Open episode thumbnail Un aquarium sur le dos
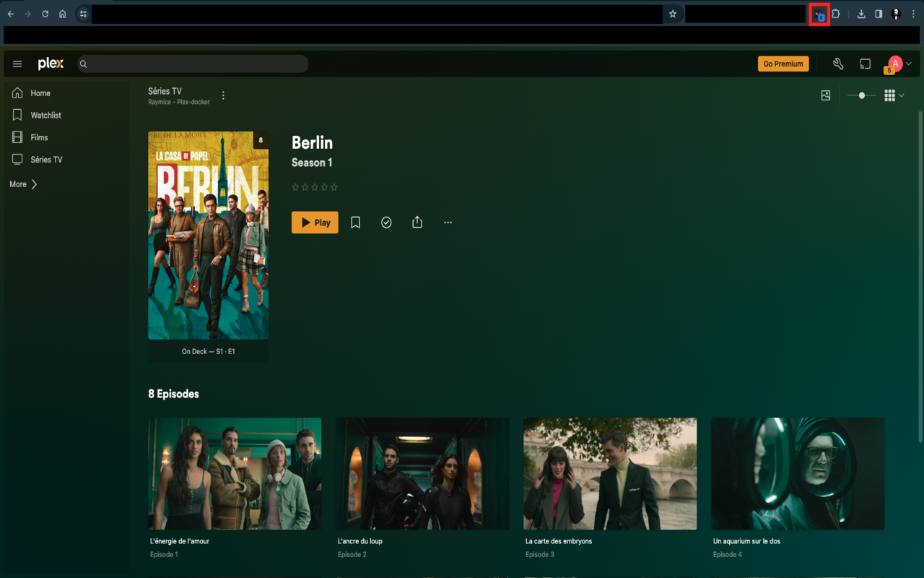Screen dimensions: 924x578 click(x=798, y=473)
